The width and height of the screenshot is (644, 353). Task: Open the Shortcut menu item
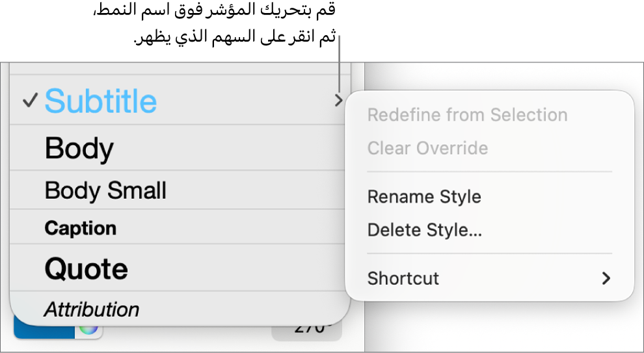point(403,278)
